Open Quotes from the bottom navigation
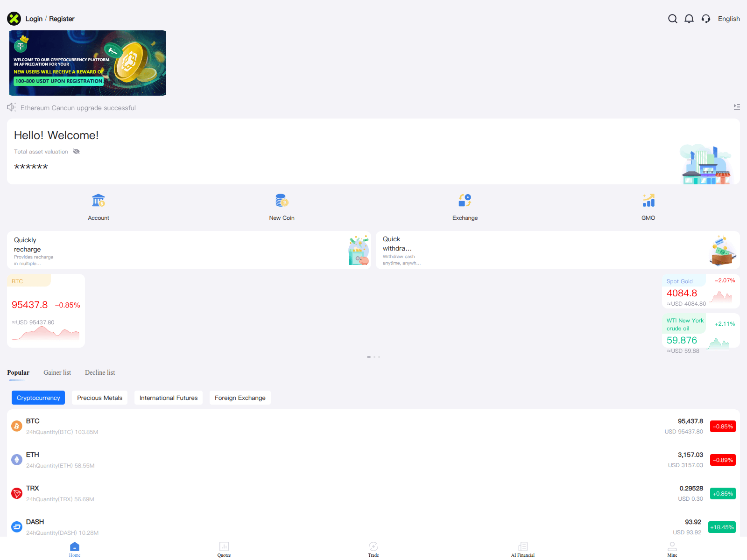This screenshot has height=560, width=747. (224, 548)
